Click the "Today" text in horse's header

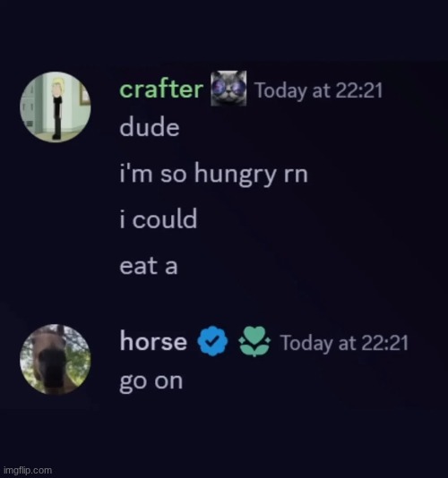(x=307, y=344)
